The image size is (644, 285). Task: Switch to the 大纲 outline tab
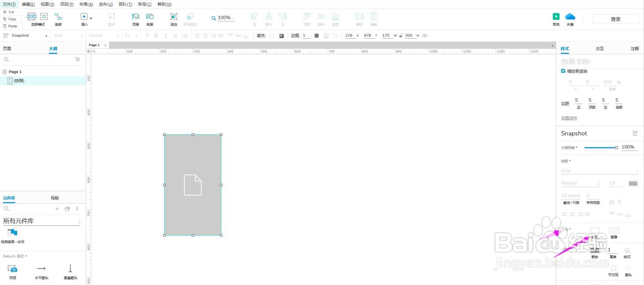pyautogui.click(x=53, y=49)
